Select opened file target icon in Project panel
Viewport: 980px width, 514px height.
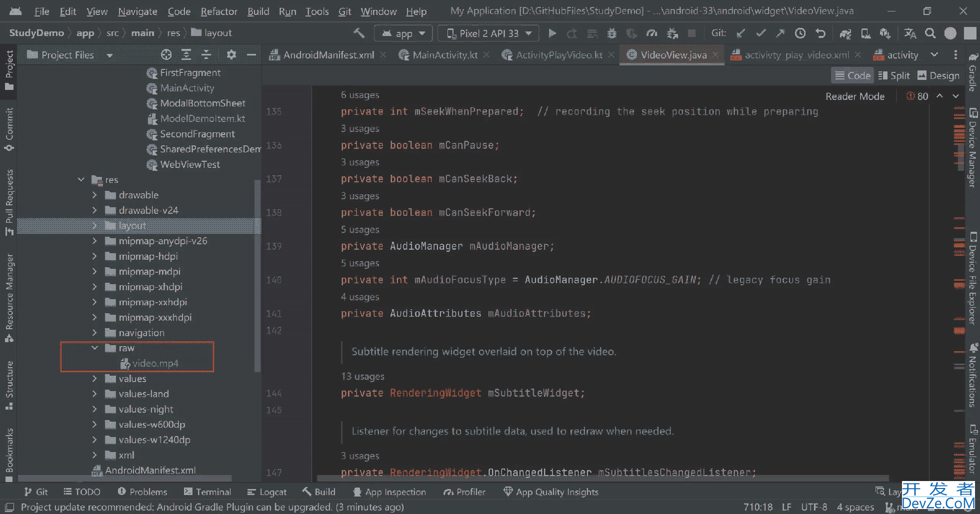166,55
